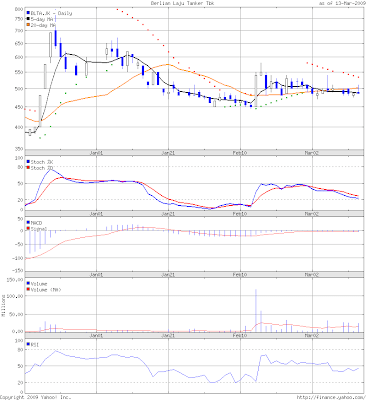
Task: Click the 350 price axis label
Action: pos(19,149)
